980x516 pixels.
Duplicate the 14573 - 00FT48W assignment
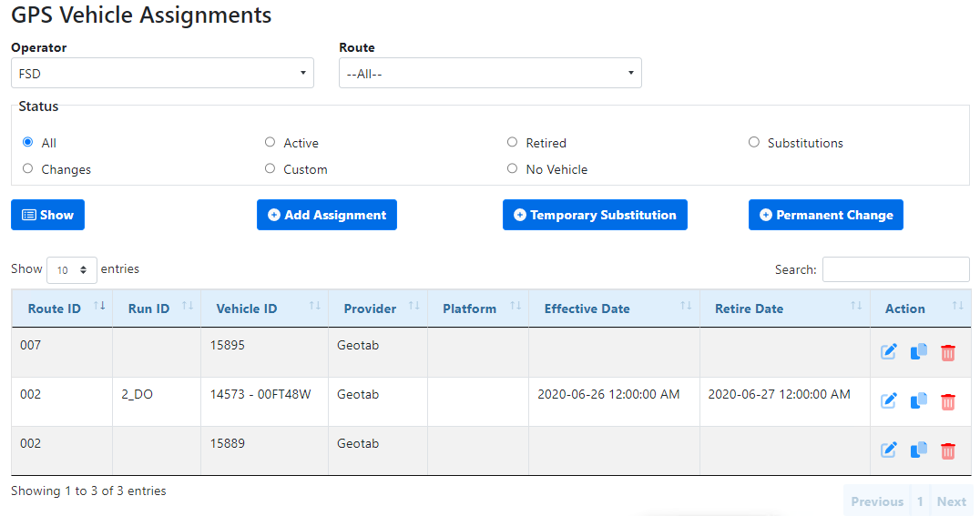919,401
